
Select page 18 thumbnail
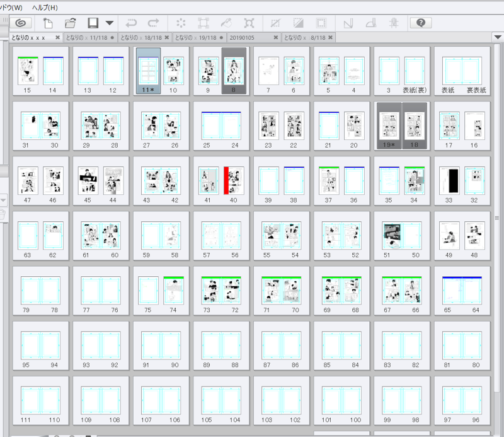click(x=415, y=126)
